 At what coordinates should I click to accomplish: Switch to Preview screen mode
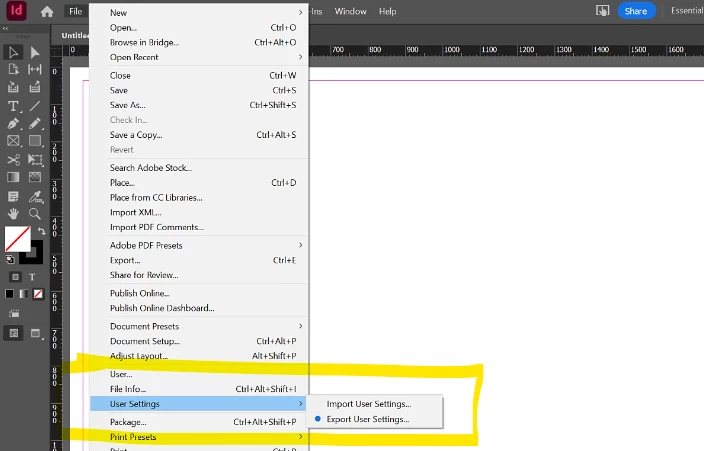coord(36,333)
